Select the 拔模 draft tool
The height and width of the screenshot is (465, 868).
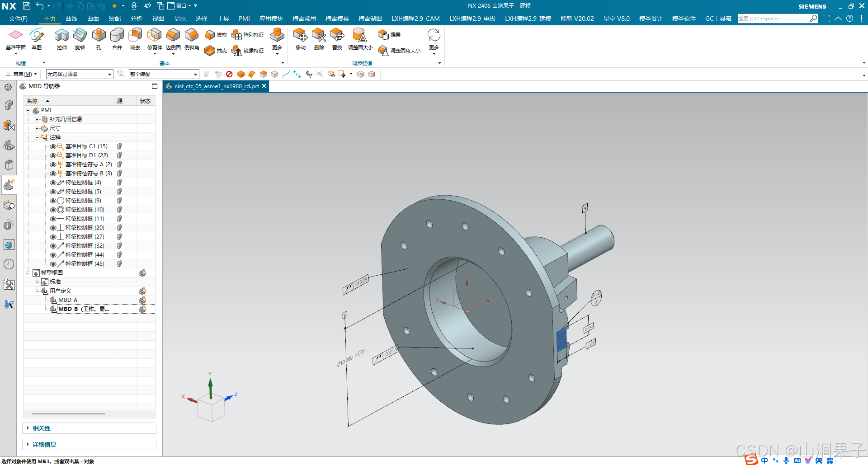pos(216,35)
